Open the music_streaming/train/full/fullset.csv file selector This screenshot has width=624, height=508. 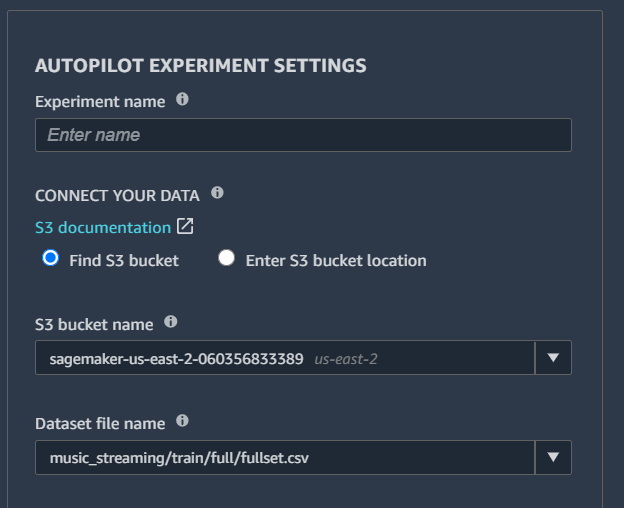click(285, 457)
